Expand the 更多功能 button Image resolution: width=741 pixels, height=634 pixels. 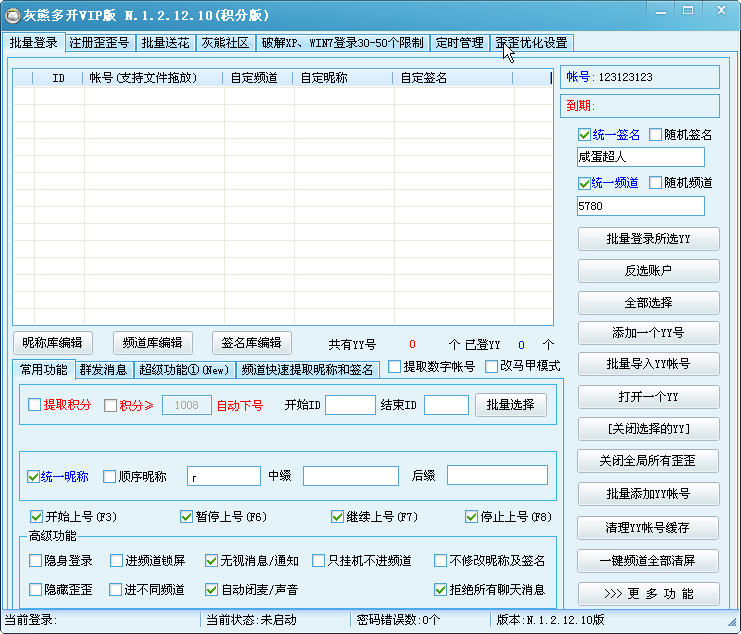(x=648, y=593)
